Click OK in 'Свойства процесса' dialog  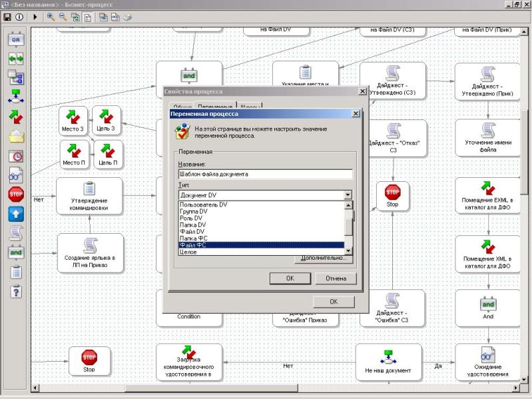point(334,302)
